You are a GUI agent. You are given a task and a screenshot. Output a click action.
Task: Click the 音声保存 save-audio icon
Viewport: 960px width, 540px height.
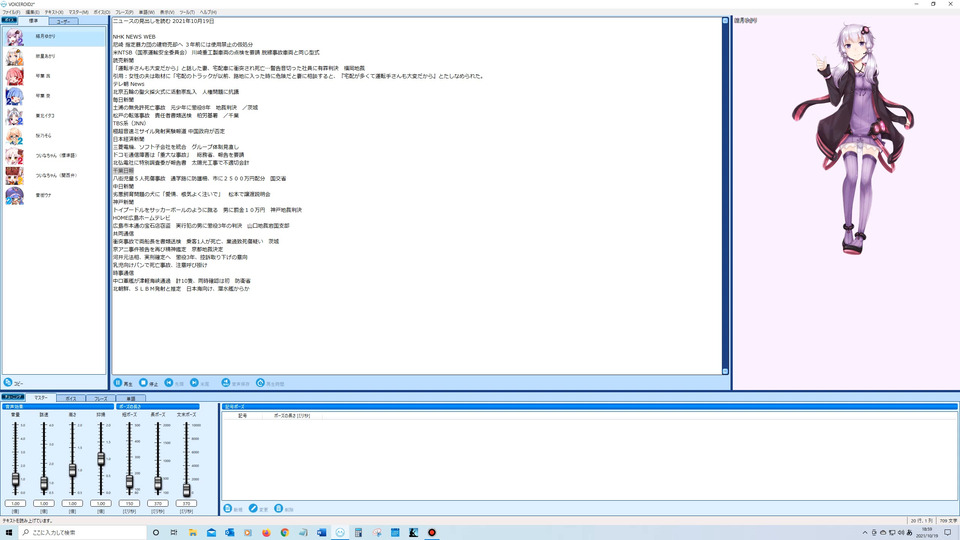click(226, 383)
